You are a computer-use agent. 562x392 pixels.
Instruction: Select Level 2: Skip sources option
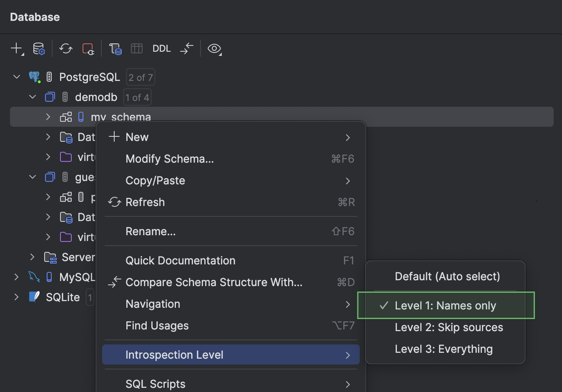tap(449, 327)
